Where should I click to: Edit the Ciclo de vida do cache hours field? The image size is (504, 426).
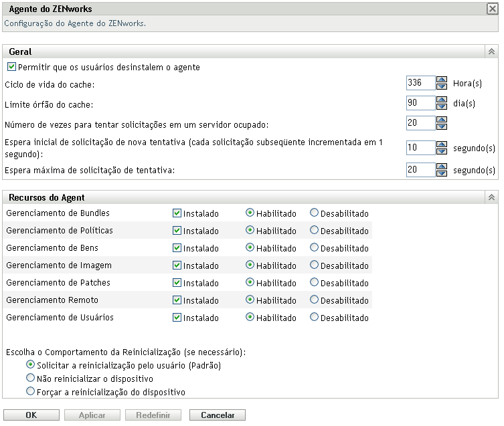coord(421,83)
